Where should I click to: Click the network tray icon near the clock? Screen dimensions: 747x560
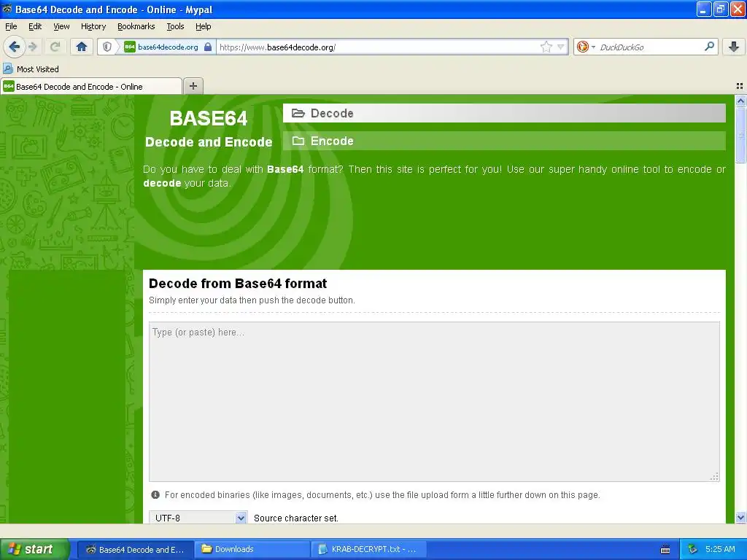pyautogui.click(x=692, y=549)
